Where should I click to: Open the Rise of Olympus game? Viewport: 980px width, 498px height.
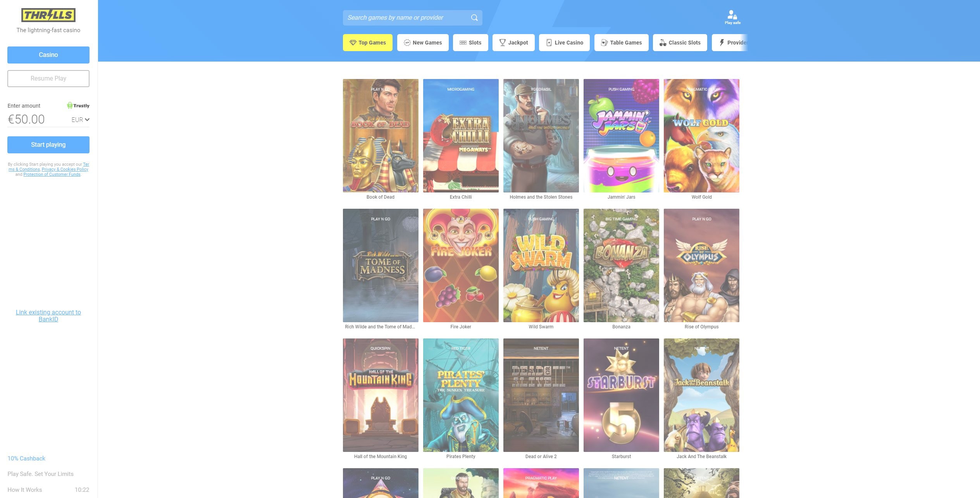[x=701, y=265]
